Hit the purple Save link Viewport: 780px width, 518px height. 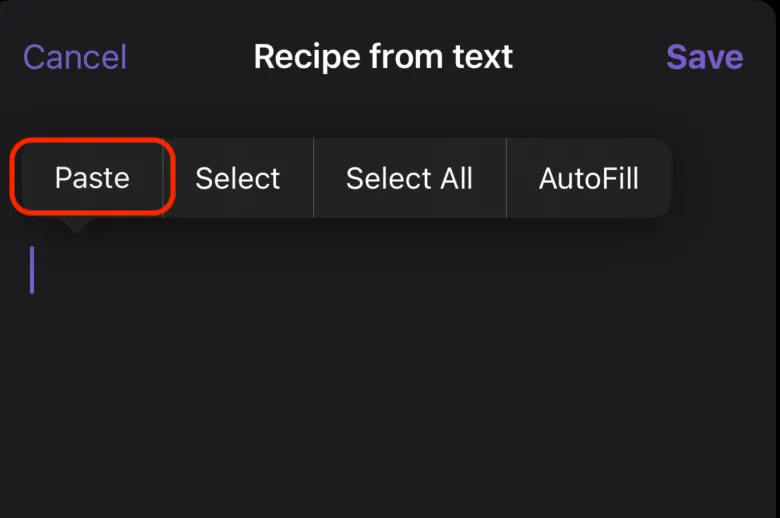coord(704,57)
